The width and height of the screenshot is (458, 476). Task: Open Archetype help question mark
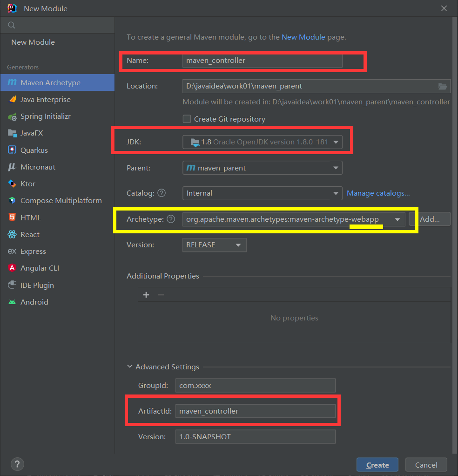[171, 219]
